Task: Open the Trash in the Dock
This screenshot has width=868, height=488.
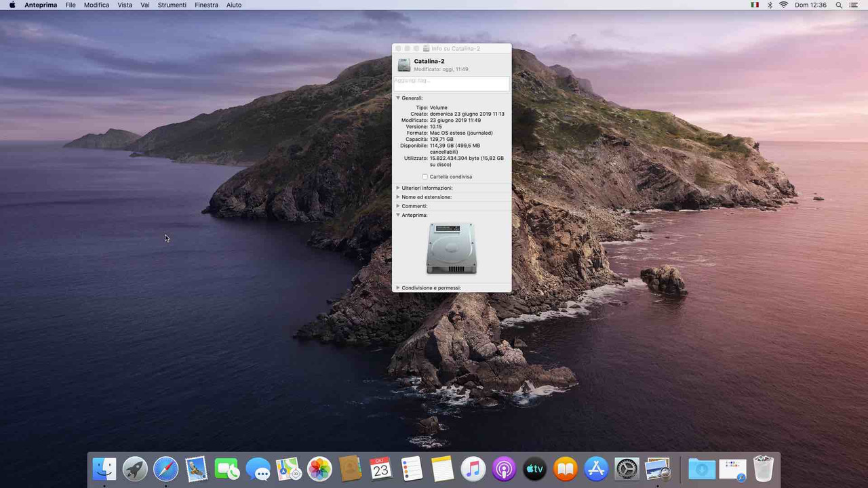Action: [x=763, y=468]
